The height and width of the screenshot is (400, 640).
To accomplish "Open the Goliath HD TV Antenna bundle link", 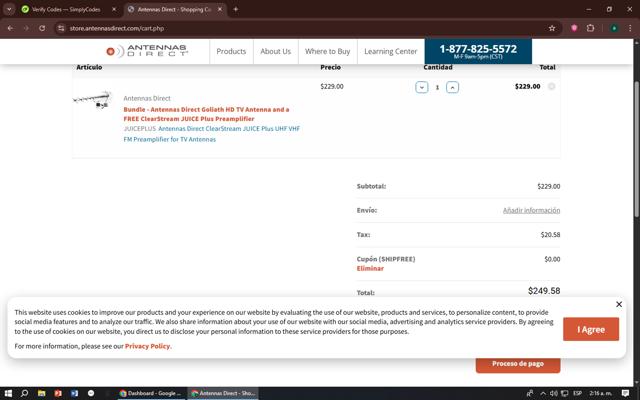I will [206, 114].
